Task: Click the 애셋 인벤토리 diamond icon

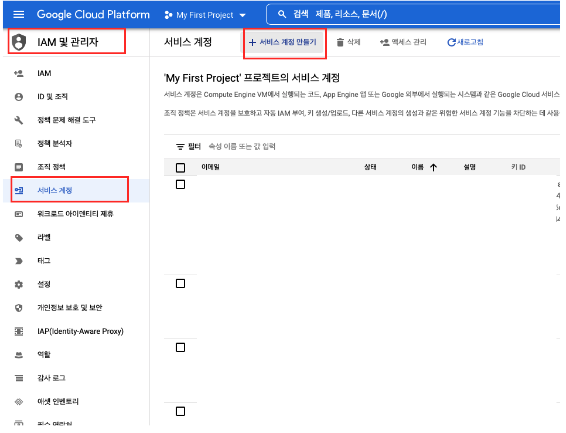Action: [x=19, y=402]
